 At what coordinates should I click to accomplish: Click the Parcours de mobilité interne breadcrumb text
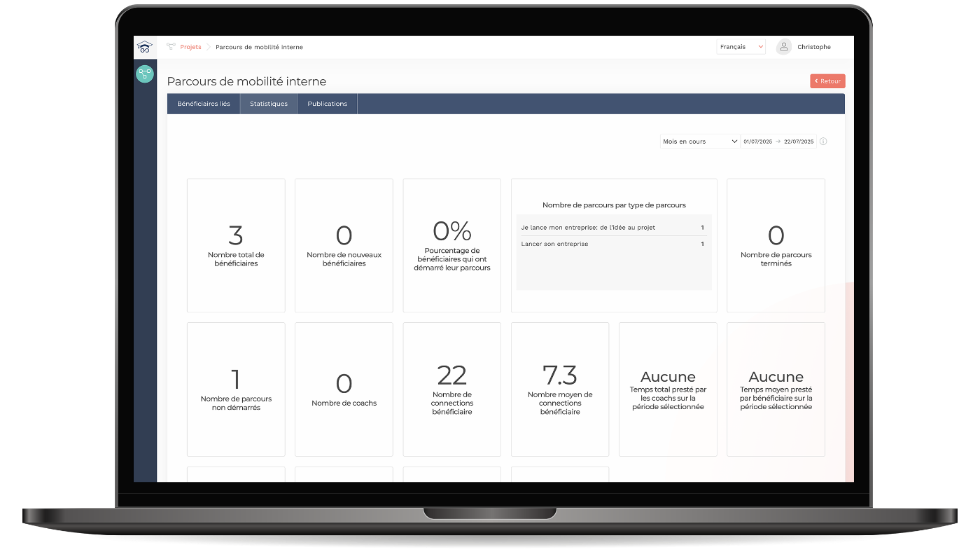(259, 47)
